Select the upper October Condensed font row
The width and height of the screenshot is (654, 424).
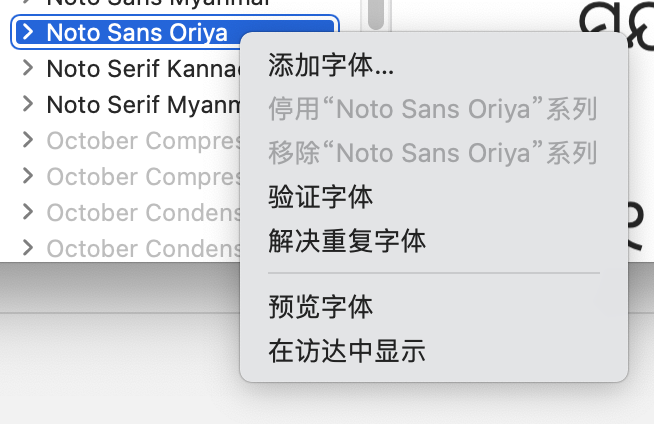tap(140, 212)
